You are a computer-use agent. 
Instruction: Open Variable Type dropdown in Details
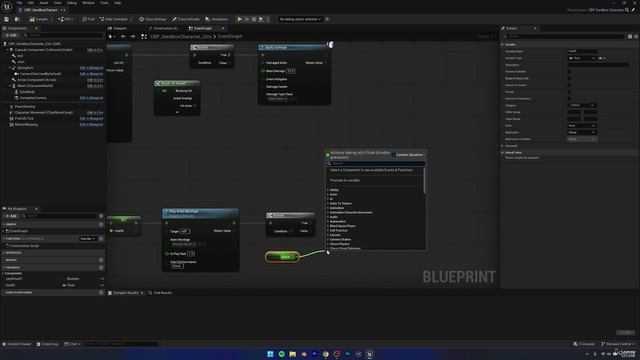point(582,58)
